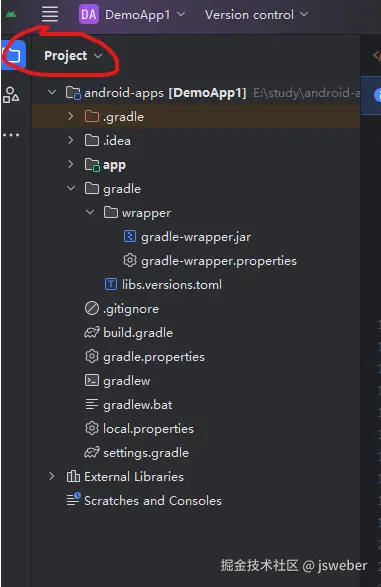Screen dimensions: 381x587
Task: Click the gradle.properties gear icon
Action: pyautogui.click(x=92, y=356)
